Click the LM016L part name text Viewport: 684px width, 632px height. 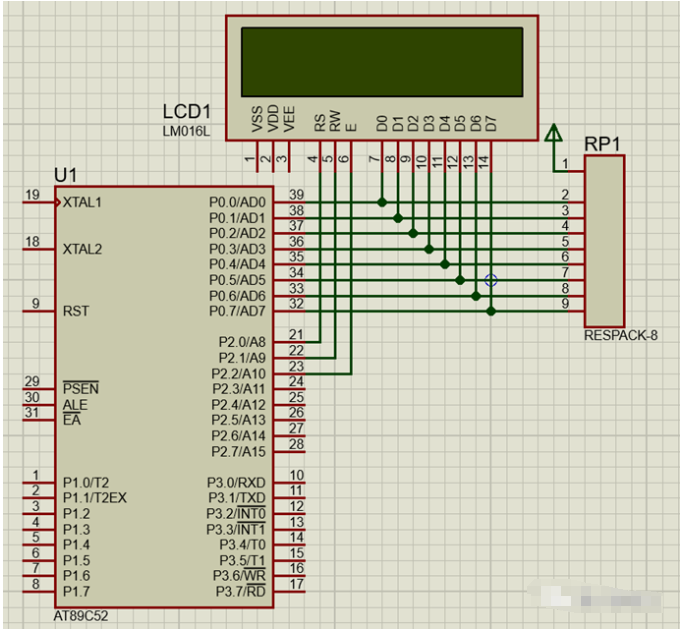point(186,131)
